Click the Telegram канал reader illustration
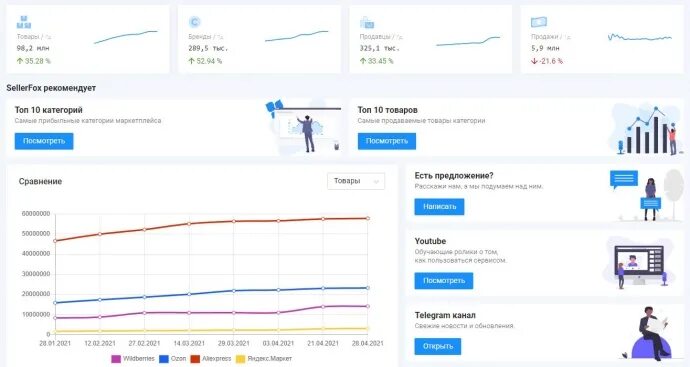690x367 pixels. (651, 333)
